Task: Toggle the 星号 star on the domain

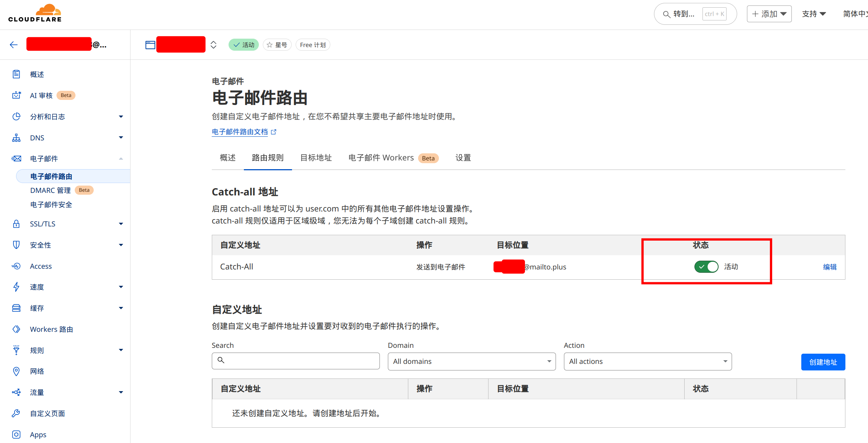Action: [277, 45]
